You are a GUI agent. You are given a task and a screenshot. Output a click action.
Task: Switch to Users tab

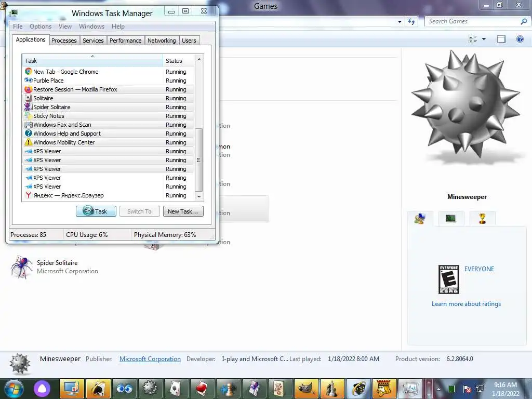[x=189, y=41]
